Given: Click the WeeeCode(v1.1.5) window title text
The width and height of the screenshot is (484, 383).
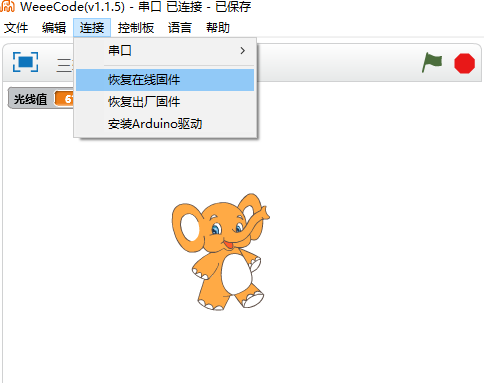Looking at the screenshot, I should (72, 7).
